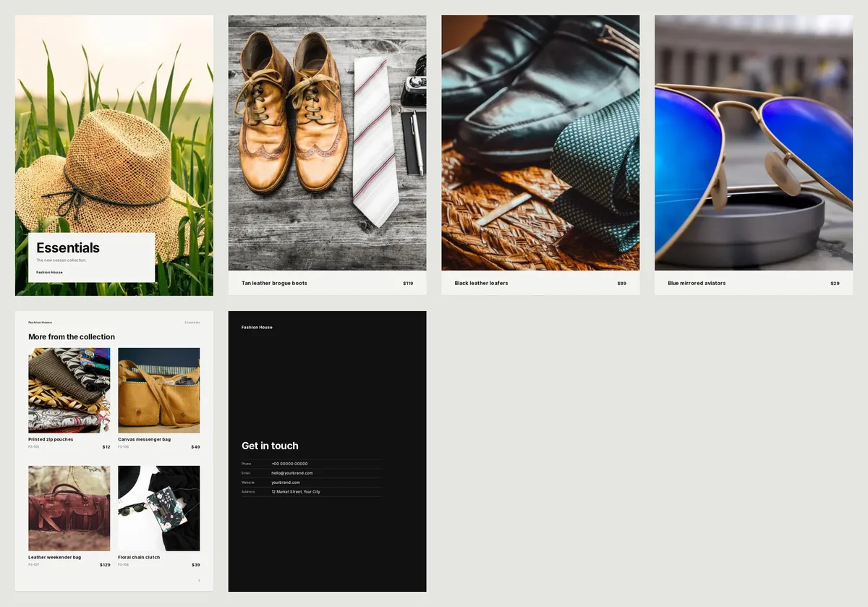This screenshot has height=607, width=868.
Task: Select the "Leather weekender bag" label
Action: coord(55,557)
